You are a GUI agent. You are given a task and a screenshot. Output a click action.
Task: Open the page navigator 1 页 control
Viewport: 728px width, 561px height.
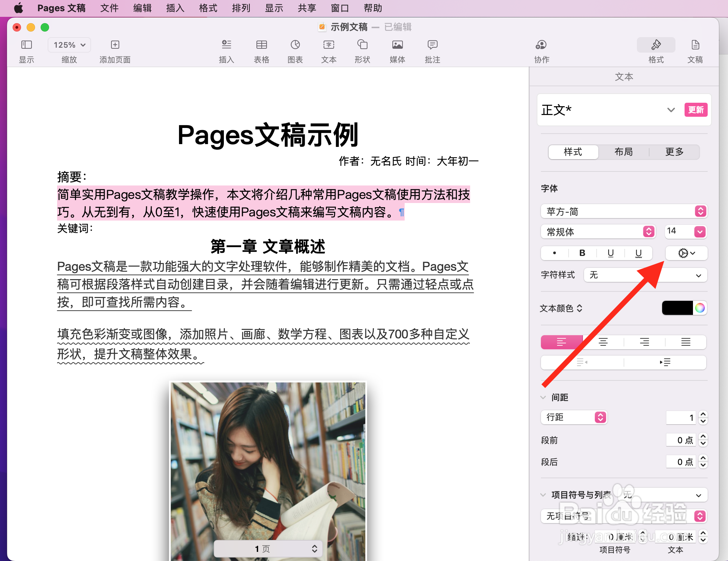point(268,548)
